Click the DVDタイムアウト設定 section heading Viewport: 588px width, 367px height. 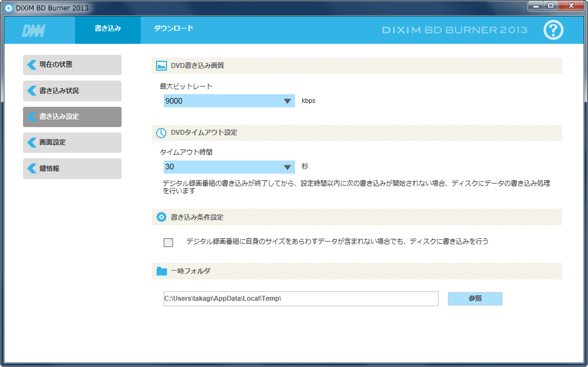point(204,133)
